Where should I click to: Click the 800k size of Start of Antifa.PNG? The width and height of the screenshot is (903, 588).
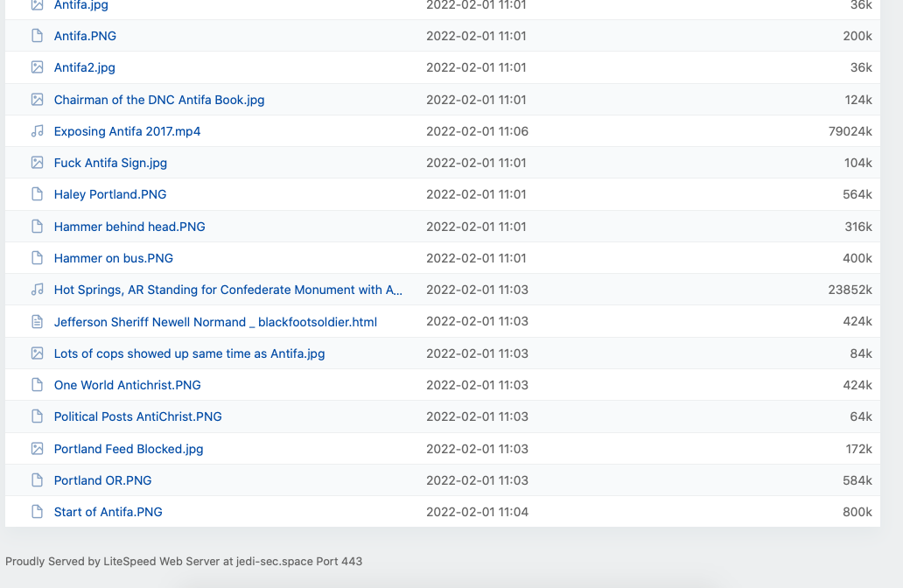tap(857, 512)
